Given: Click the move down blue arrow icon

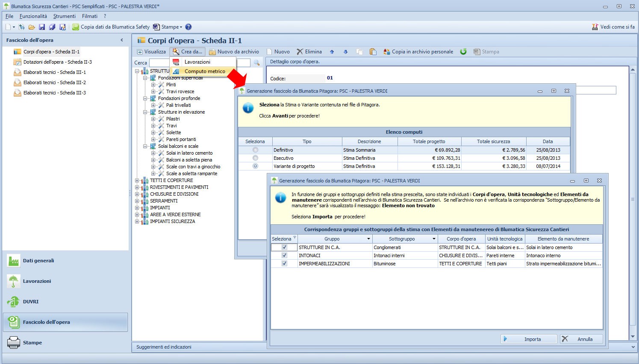Looking at the screenshot, I should [x=345, y=52].
